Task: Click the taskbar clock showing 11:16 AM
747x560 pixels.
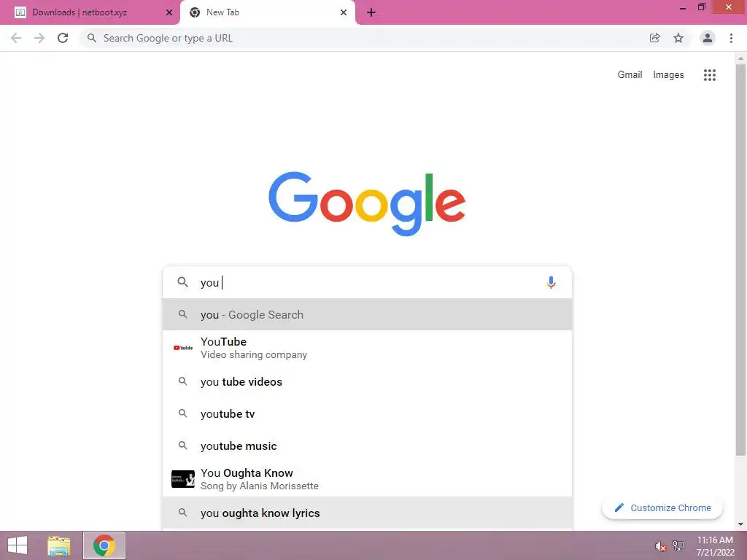Action: [715, 546]
